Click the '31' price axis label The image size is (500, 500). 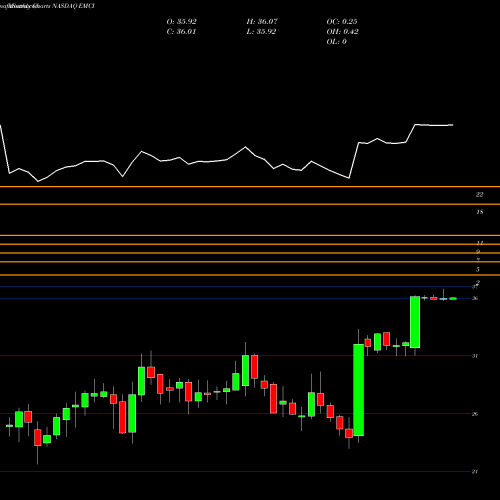[475, 356]
